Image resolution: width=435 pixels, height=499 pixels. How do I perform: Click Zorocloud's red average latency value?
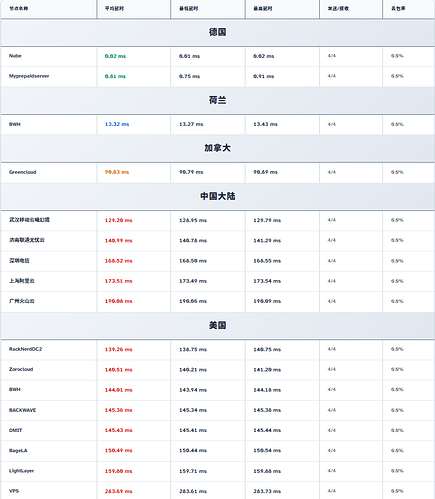pyautogui.click(x=119, y=370)
